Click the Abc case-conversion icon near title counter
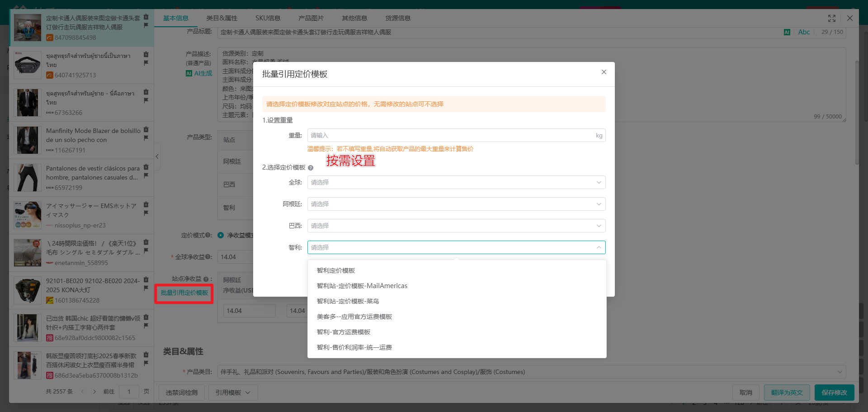 coord(804,32)
